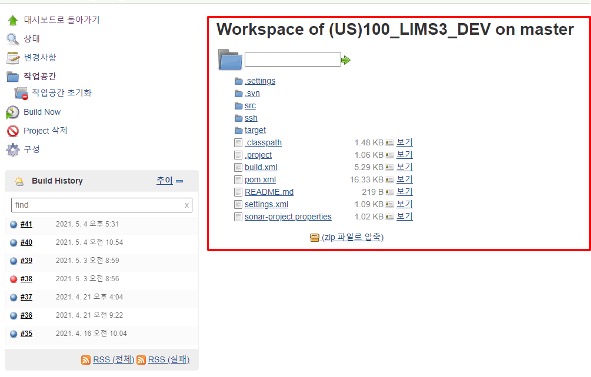Open the .project file link
The width and height of the screenshot is (591, 377).
258,155
